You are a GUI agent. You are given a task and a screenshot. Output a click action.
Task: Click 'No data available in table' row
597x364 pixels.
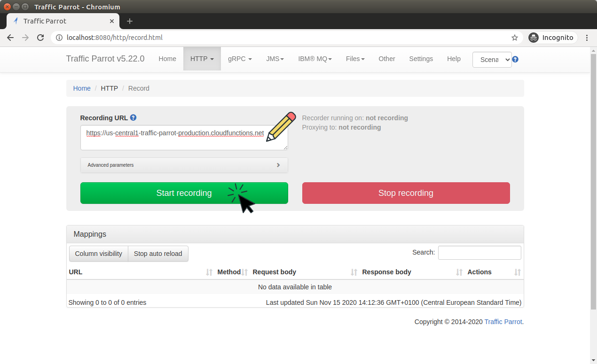click(x=295, y=287)
